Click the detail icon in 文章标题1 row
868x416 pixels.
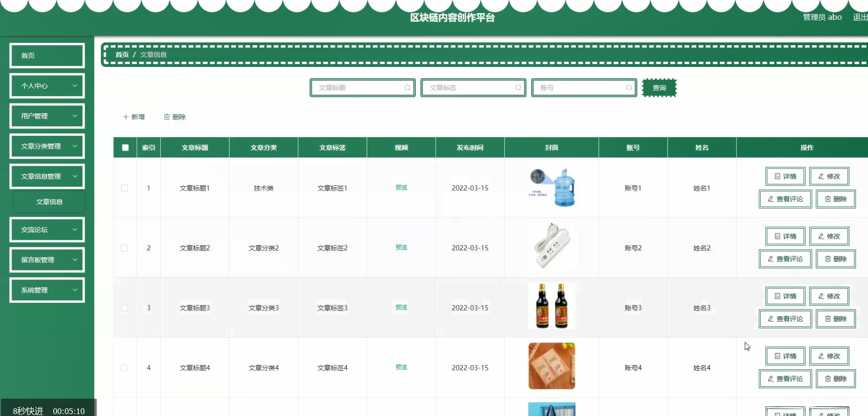777,176
